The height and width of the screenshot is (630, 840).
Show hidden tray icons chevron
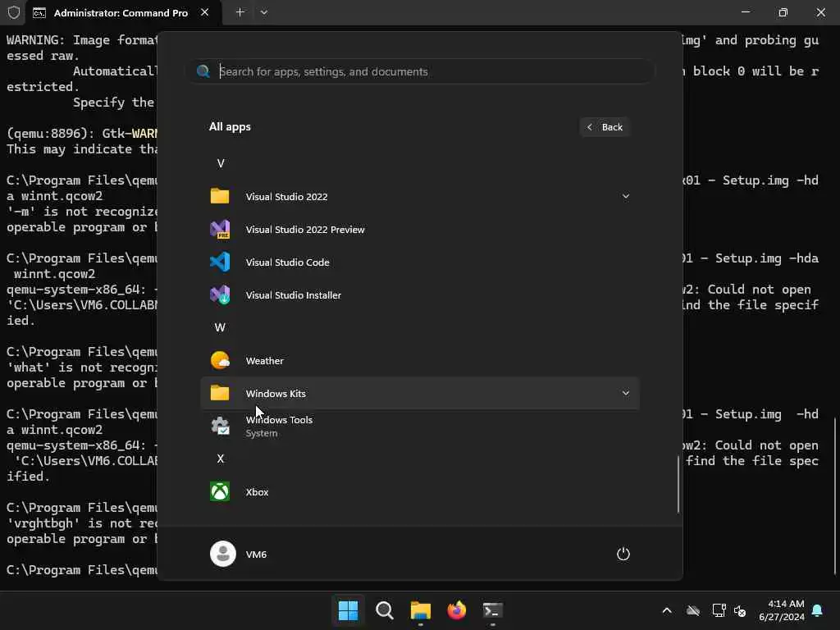[x=667, y=610]
